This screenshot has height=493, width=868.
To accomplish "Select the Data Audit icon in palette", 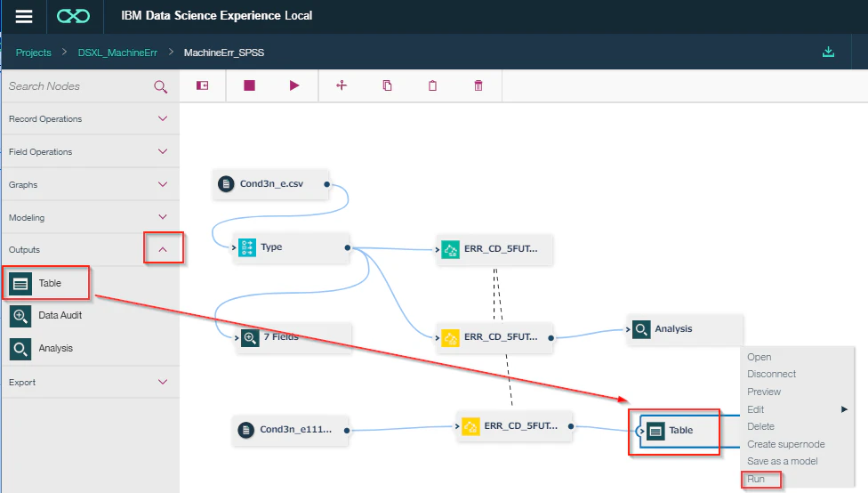I will (x=20, y=316).
